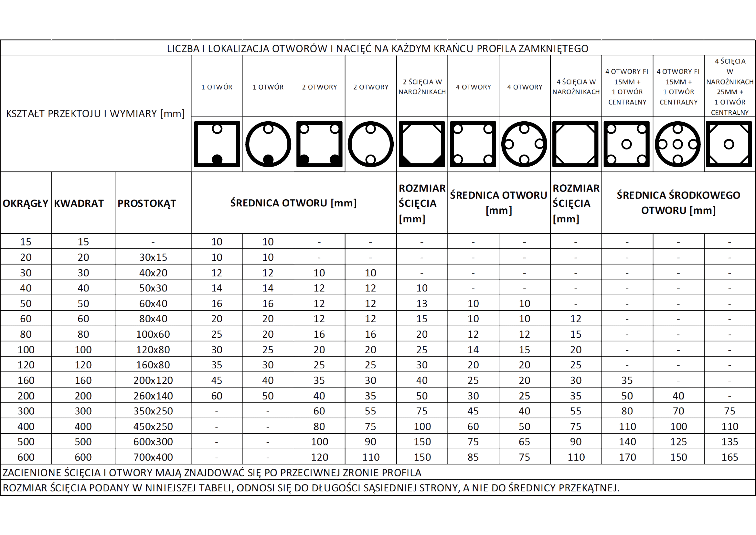Image resolution: width=756 pixels, height=535 pixels.
Task: Click '2 ŚCIĘCIA W NAROŻNIKACH' header
Action: click(x=422, y=87)
